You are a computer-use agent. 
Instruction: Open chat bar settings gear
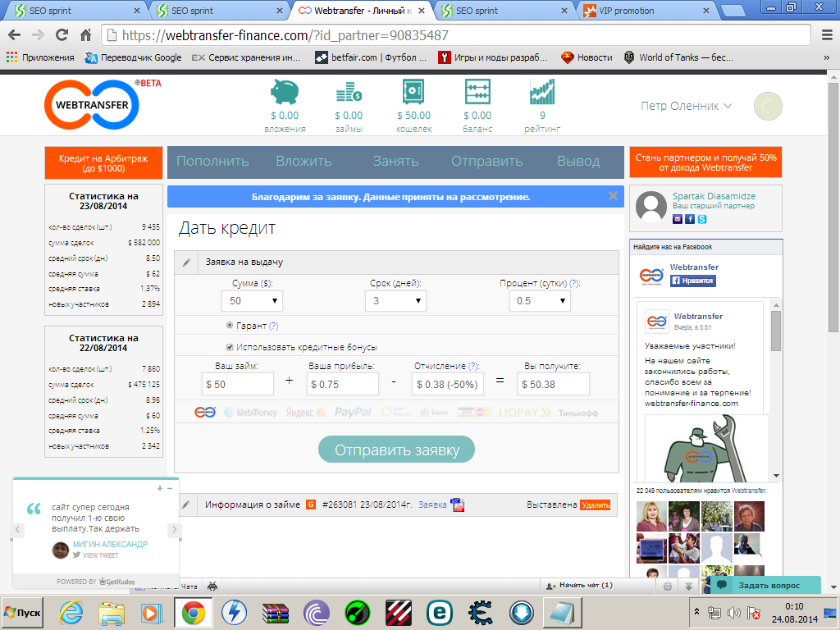tap(668, 586)
